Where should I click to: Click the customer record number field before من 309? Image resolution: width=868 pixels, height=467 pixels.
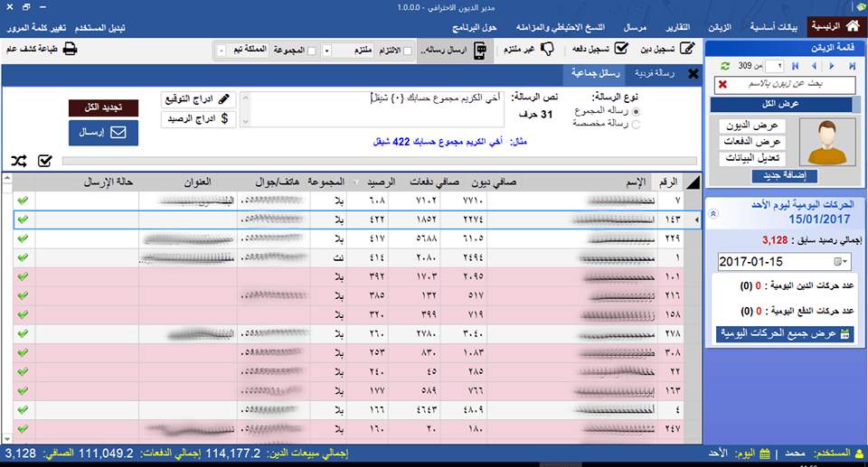point(775,66)
